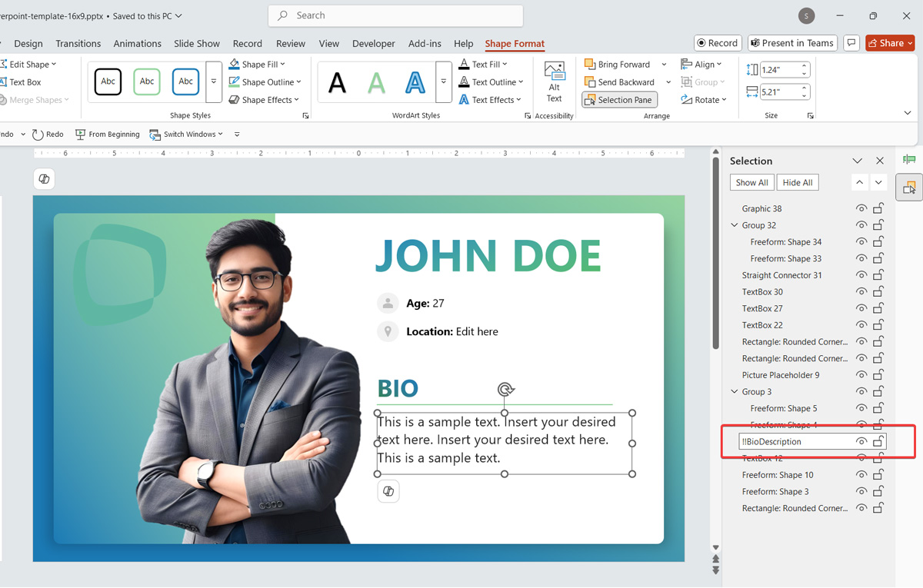
Task: Expand the shape styles gallery
Action: 215,81
